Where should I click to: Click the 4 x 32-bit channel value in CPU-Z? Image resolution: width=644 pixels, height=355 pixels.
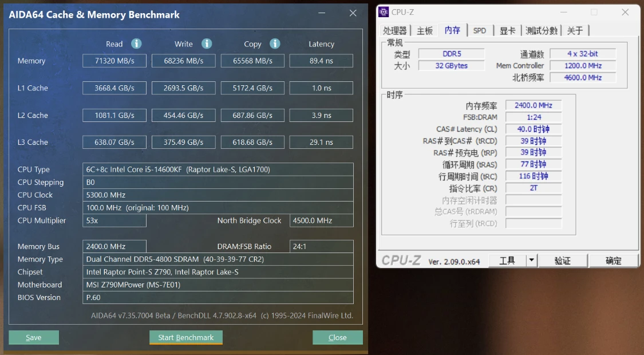click(583, 54)
